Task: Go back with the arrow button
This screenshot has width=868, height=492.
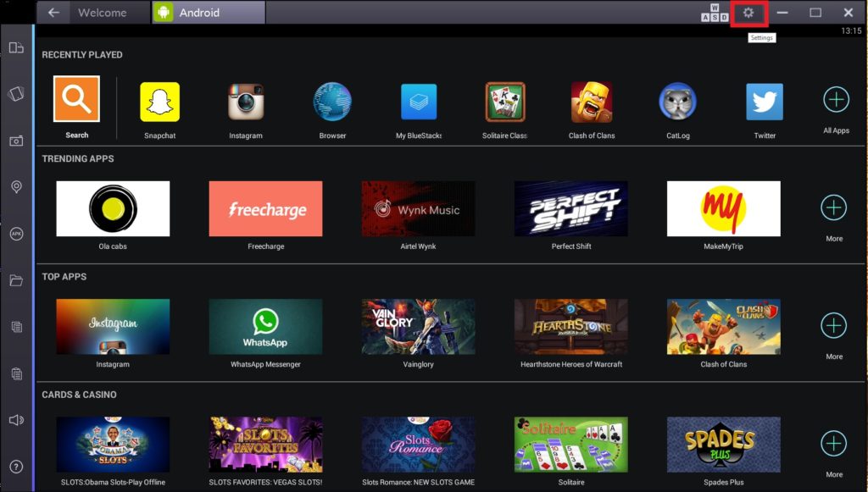Action: coord(53,12)
